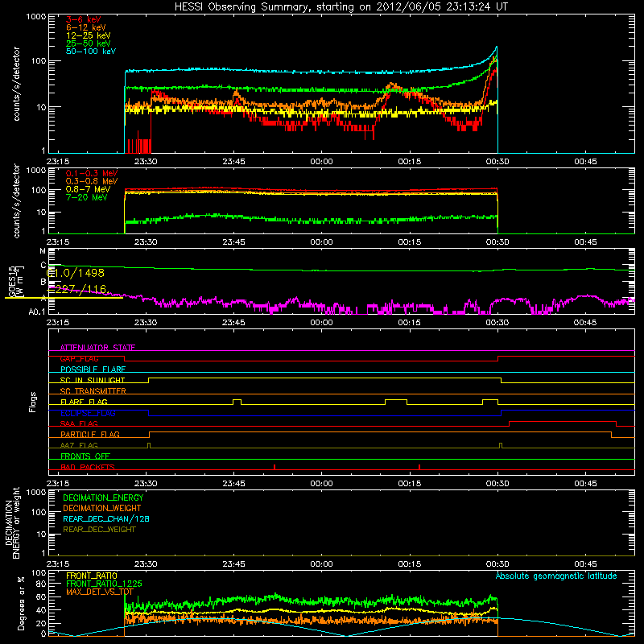Select the FRONTS_OFF flag label

click(x=85, y=456)
